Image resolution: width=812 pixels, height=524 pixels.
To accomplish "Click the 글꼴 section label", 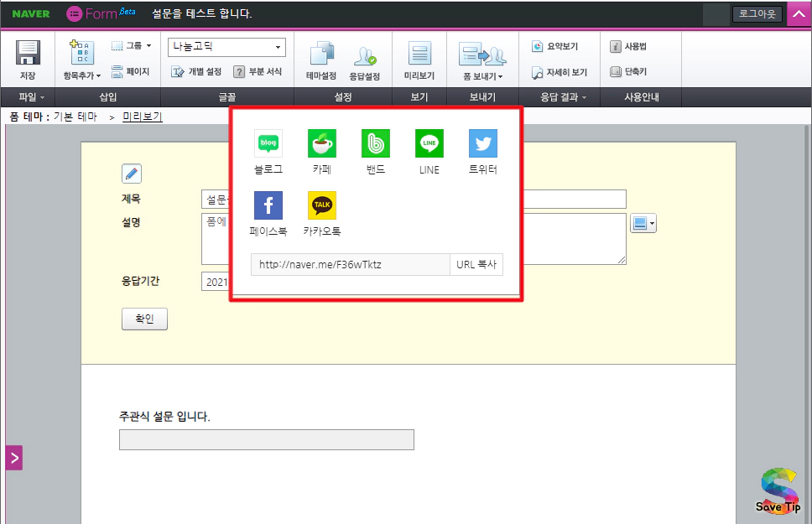I will 226,96.
